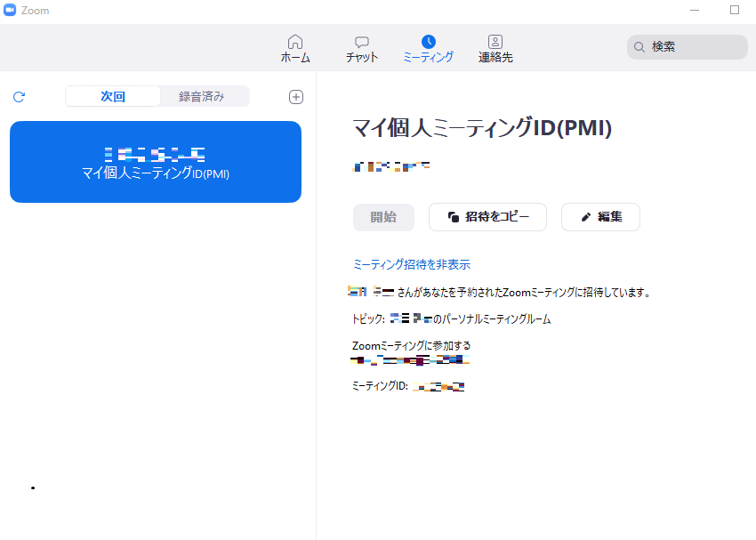Image resolution: width=756 pixels, height=540 pixels.
Task: Maximize the Zoom window
Action: [x=735, y=10]
